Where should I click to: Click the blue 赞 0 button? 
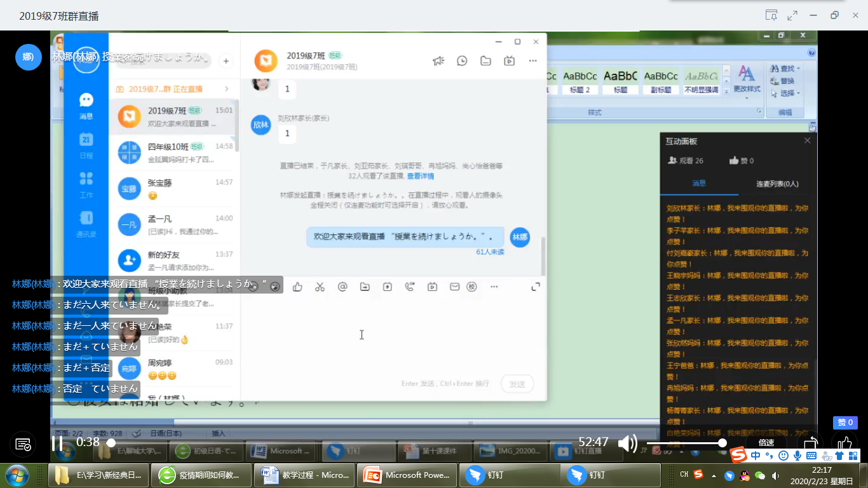point(845,423)
